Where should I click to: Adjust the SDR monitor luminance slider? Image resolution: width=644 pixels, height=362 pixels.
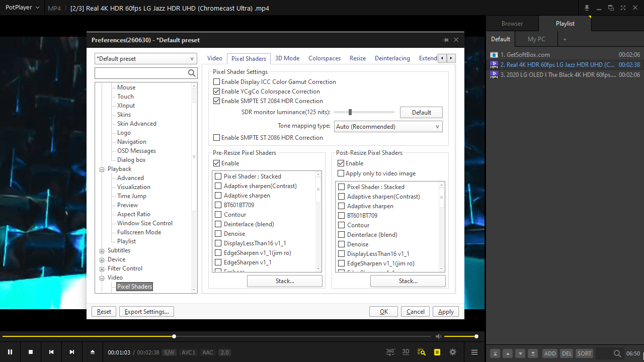[x=364, y=112]
